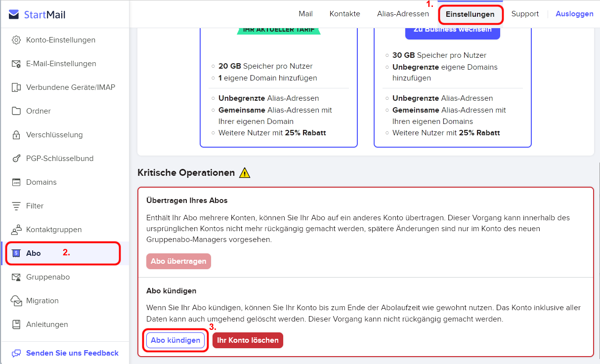
Task: Click the Abo übertragen button
Action: pos(178,261)
